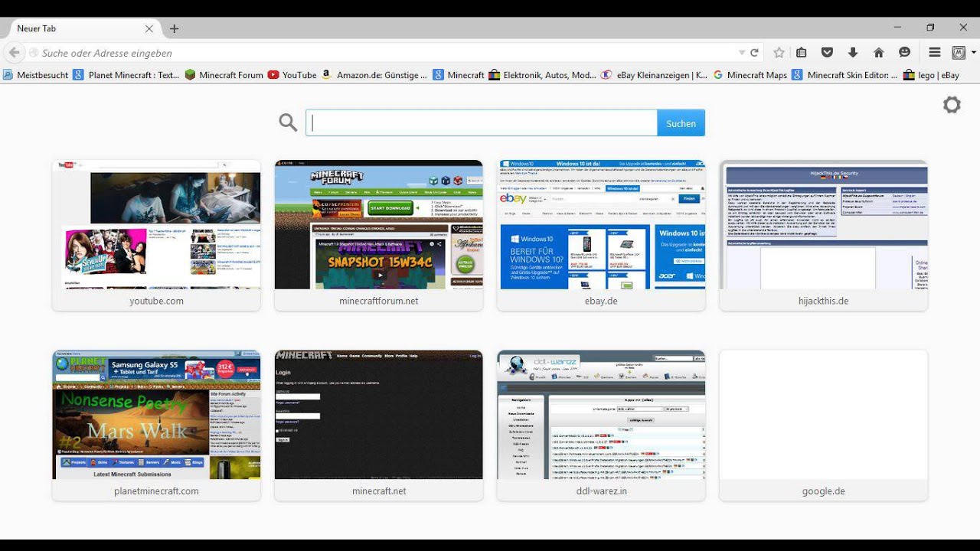980x551 pixels.
Task: Go to the Home page icon
Action: click(879, 53)
